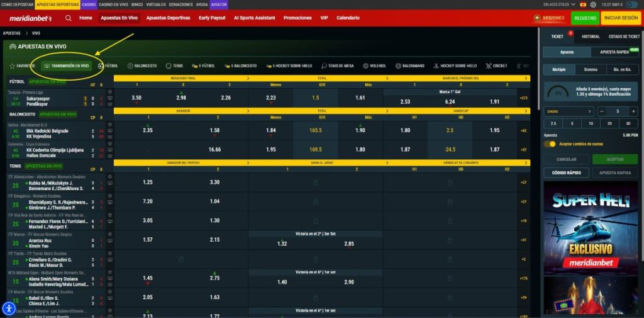Expand the +273 more markets for Sakaryaspor
This screenshot has height=318, width=644.
523,98
